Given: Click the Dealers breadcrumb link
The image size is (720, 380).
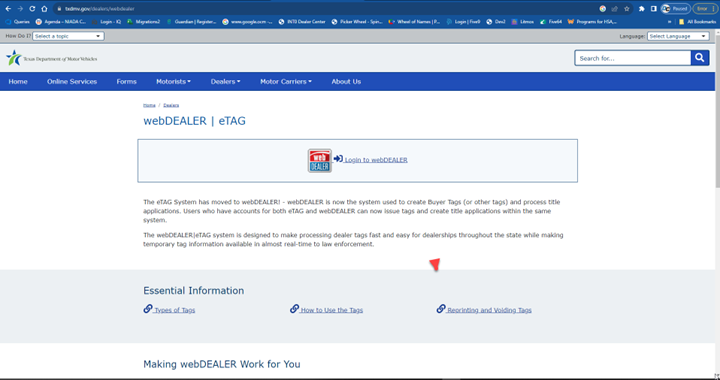Looking at the screenshot, I should point(171,105).
